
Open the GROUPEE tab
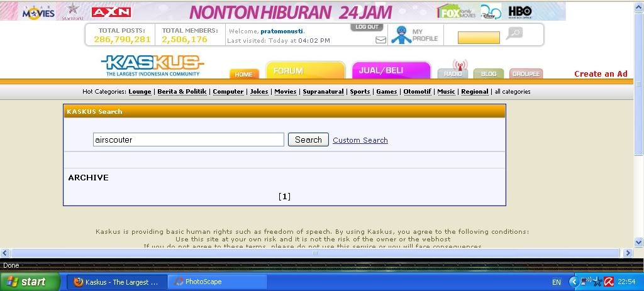[x=526, y=74]
